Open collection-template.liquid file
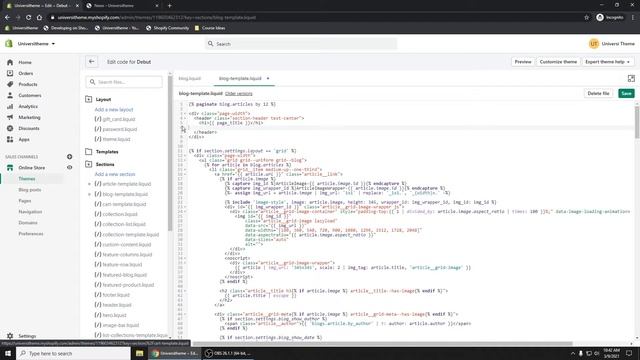Image resolution: width=640 pixels, height=360 pixels. click(130, 235)
